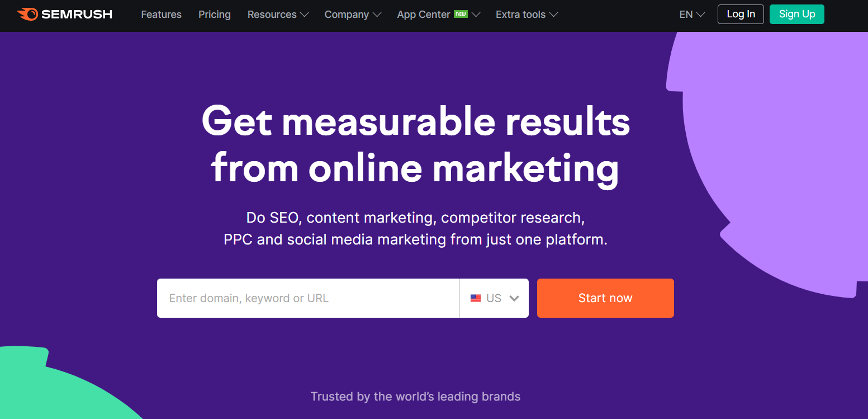Click the orange Start now button
868x419 pixels.
pyautogui.click(x=605, y=298)
